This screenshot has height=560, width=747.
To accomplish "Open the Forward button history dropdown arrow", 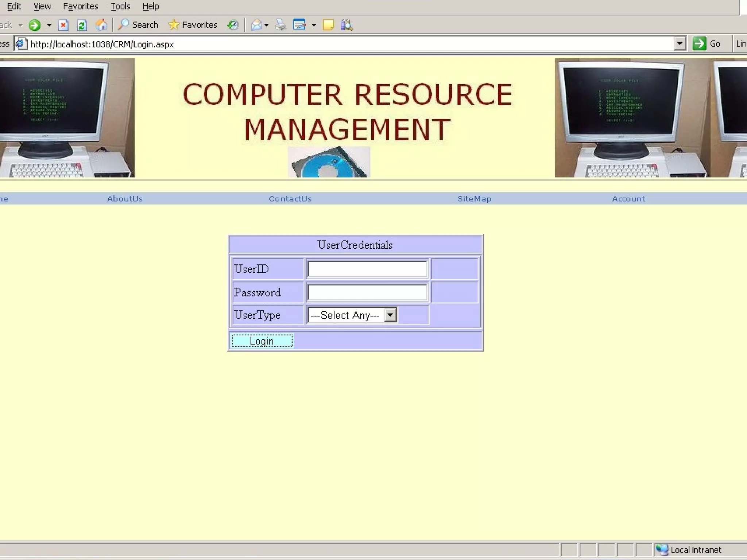I will 49,25.
